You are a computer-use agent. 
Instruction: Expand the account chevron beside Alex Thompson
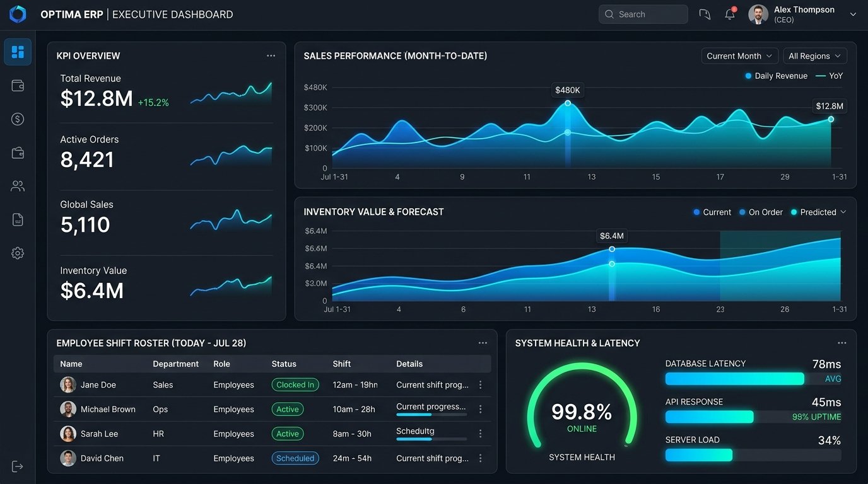coord(853,14)
